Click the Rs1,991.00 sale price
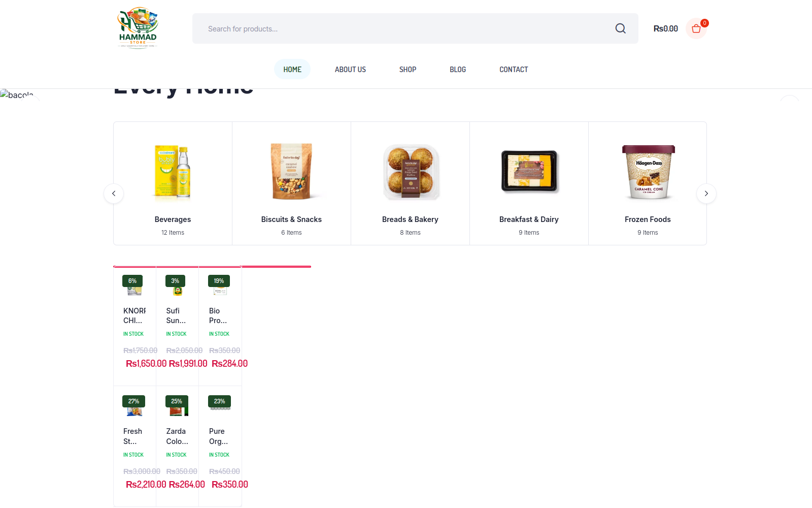This screenshot has height=508, width=812. pyautogui.click(x=188, y=364)
